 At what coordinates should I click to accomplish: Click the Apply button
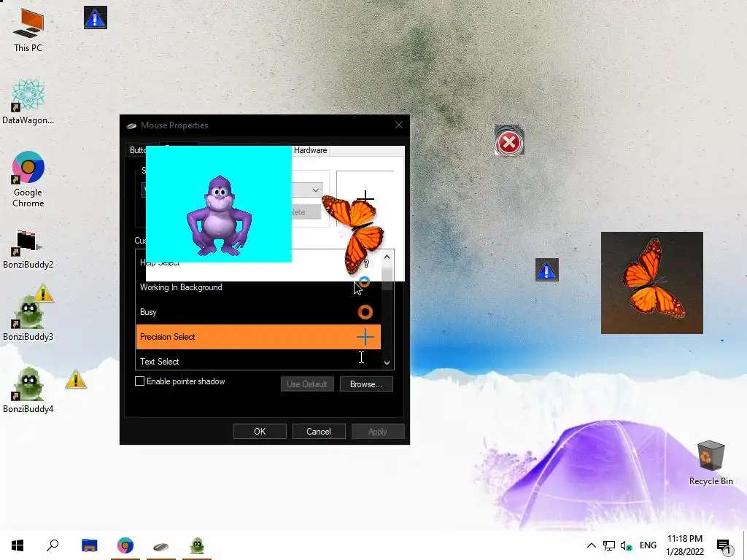pyautogui.click(x=377, y=432)
